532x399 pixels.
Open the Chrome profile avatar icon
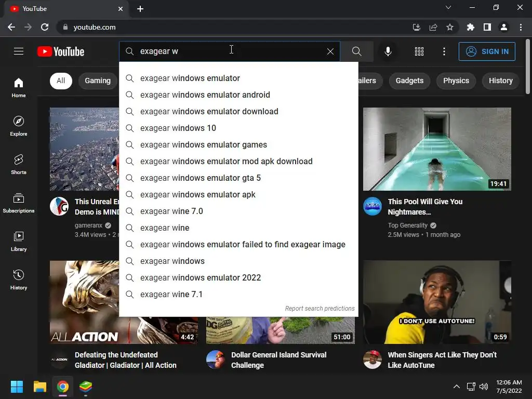504,27
